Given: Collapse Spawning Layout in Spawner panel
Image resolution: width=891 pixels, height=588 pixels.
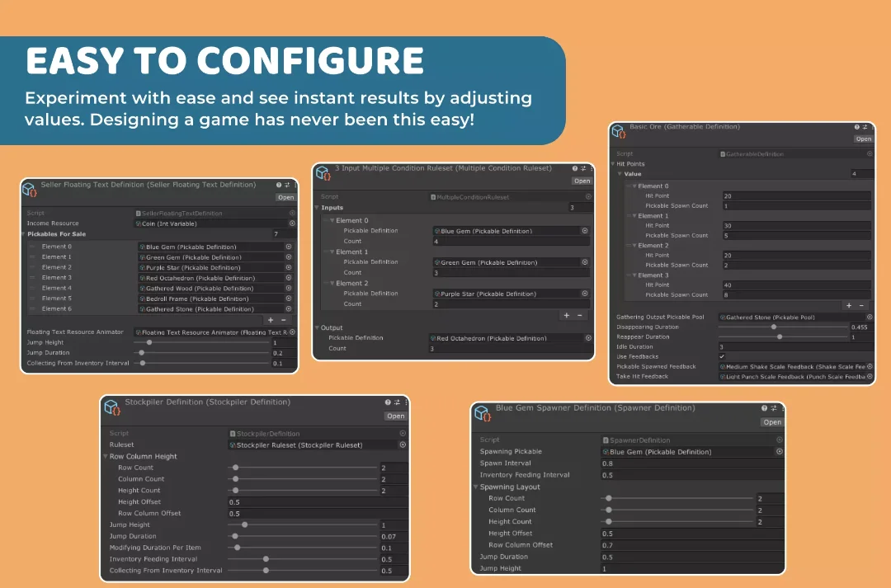Looking at the screenshot, I should [x=476, y=487].
